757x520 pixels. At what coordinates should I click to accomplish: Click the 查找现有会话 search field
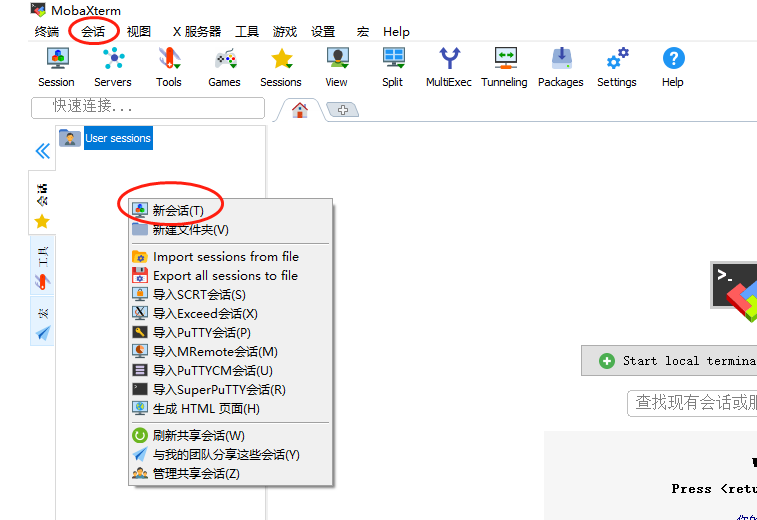pos(693,402)
